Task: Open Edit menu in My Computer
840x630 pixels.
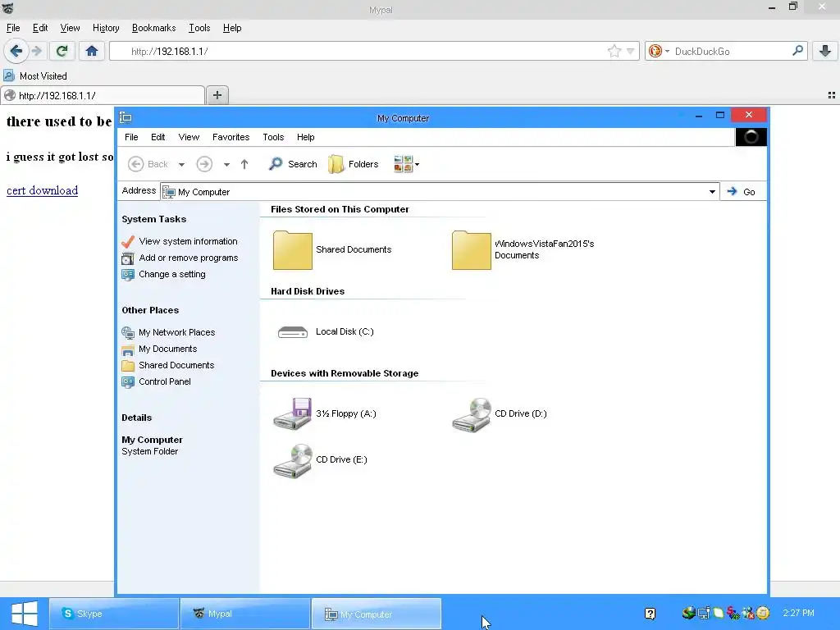Action: point(158,137)
